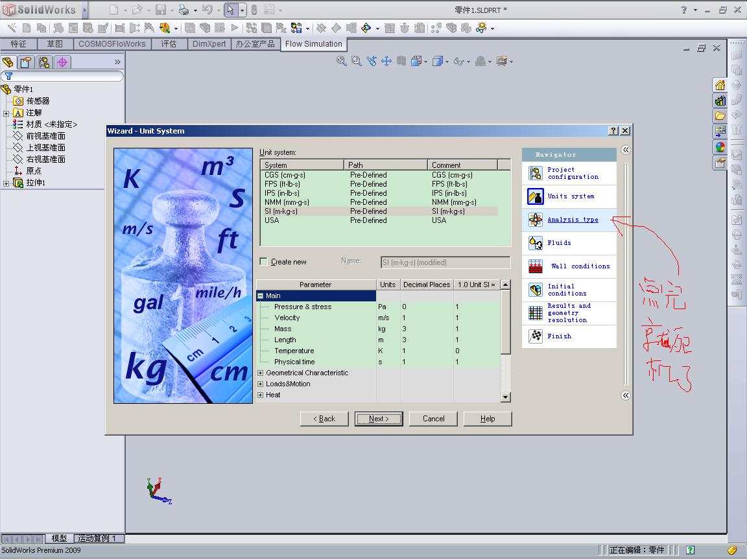Click the Project configuration navigator icon
The height and width of the screenshot is (560, 747).
(x=536, y=173)
